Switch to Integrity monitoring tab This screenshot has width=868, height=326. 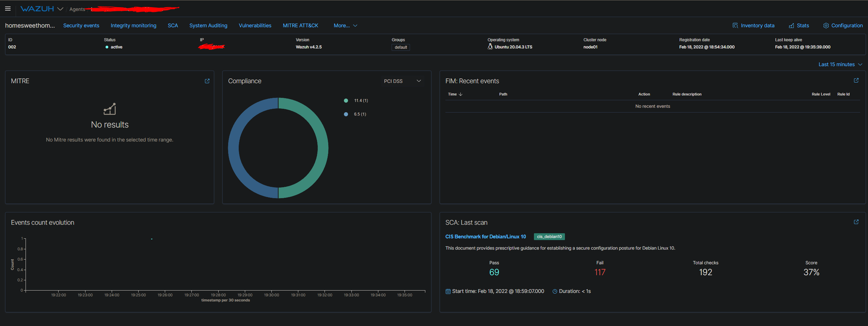133,26
